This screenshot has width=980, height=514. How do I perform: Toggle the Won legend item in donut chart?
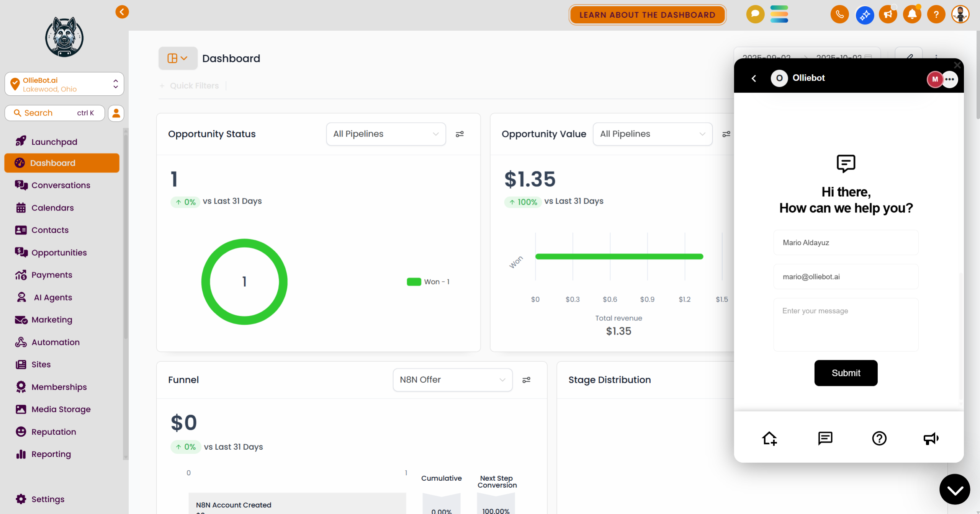428,282
